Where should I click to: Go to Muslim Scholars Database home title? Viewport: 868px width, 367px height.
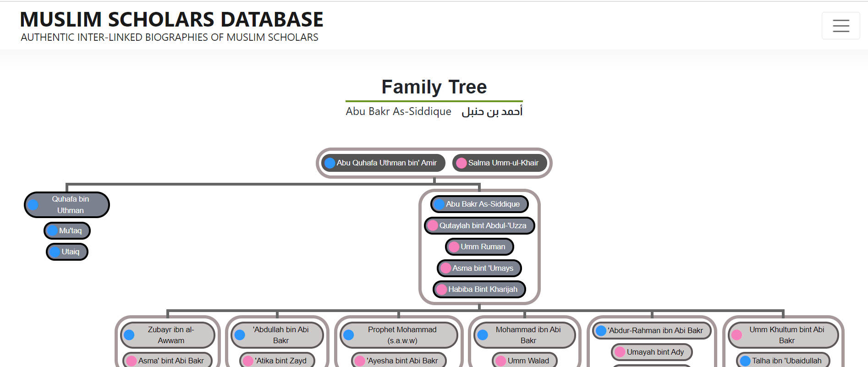[171, 19]
